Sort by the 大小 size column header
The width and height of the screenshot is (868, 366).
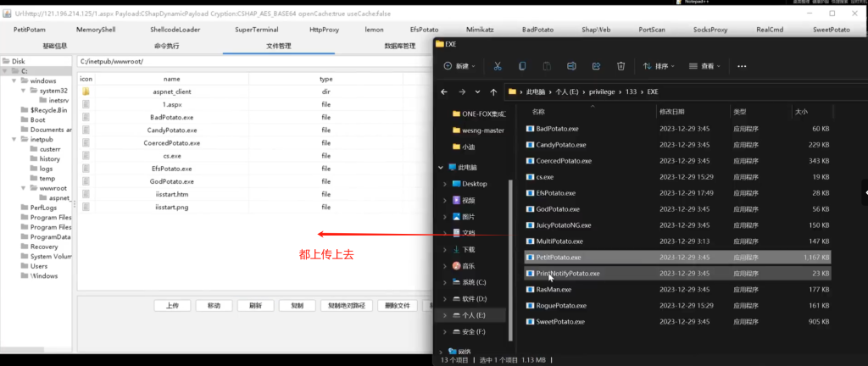click(801, 112)
